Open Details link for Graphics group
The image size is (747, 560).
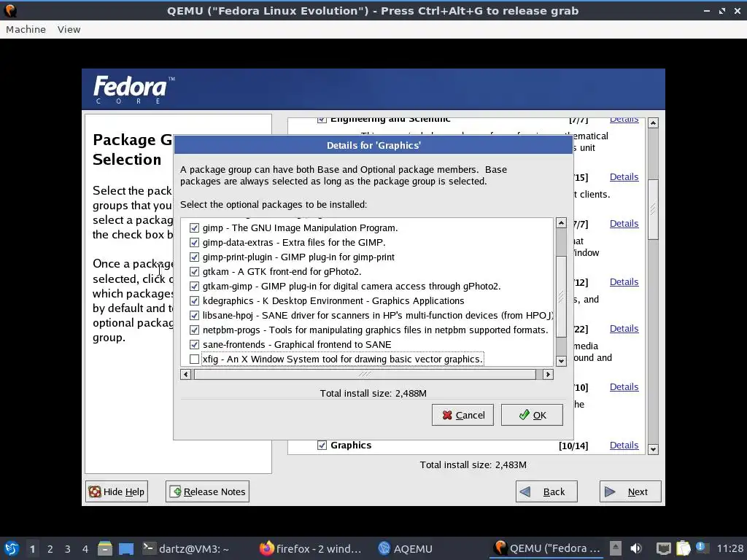pyautogui.click(x=624, y=446)
